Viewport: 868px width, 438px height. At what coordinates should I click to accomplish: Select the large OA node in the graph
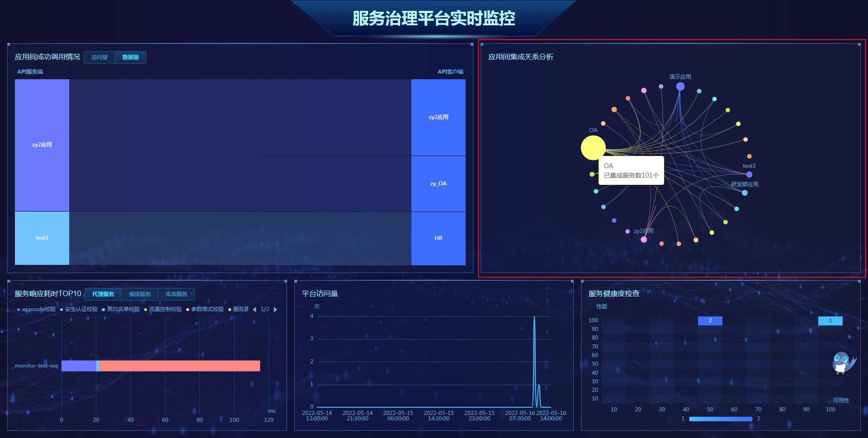(x=593, y=148)
